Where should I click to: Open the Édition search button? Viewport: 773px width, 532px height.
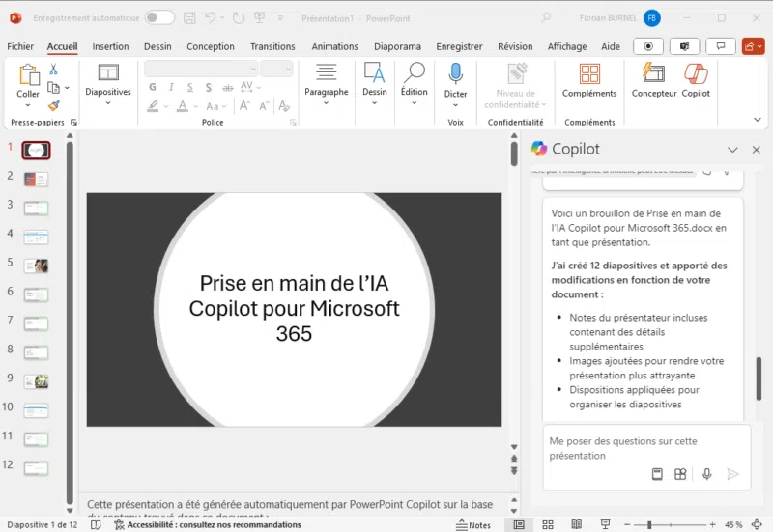(x=414, y=79)
